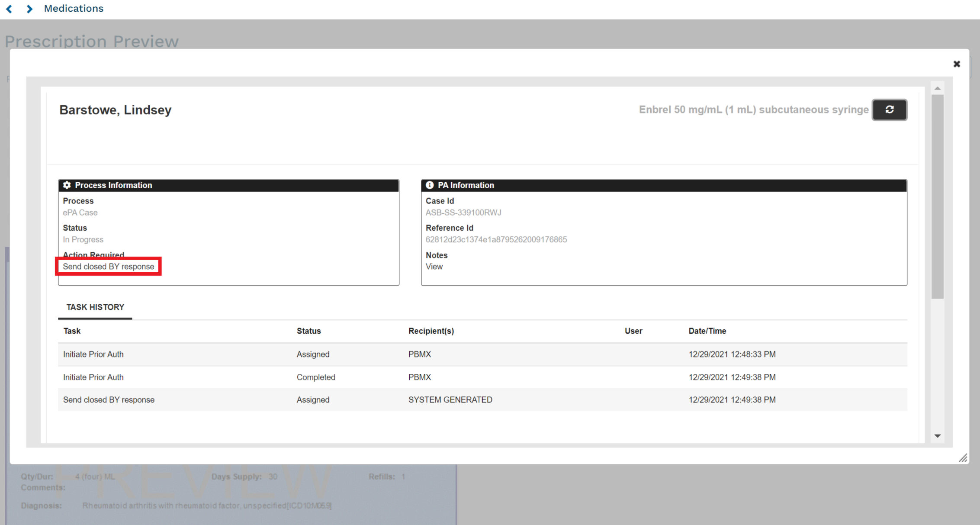Select the TASK HISTORY tab
Viewport: 980px width, 525px height.
95,307
